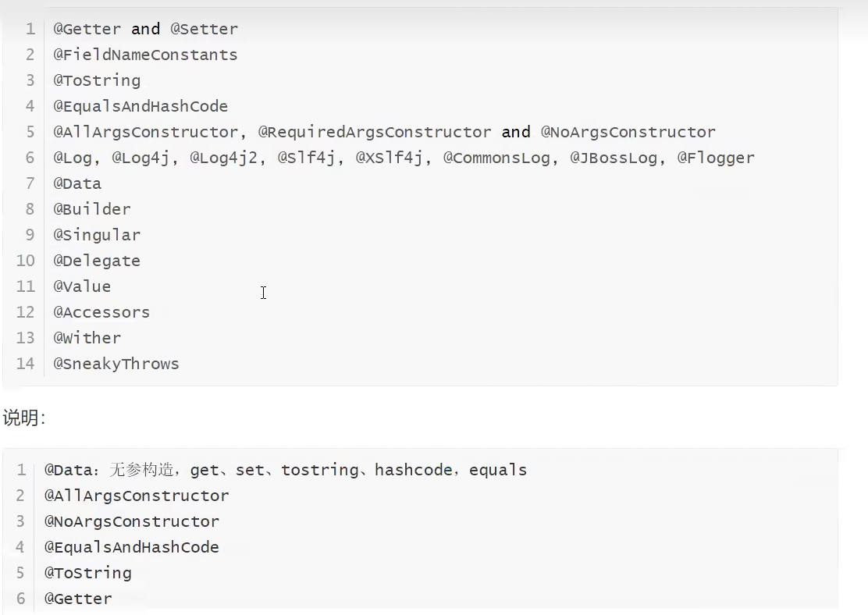Select the @Accessors annotation line

click(x=101, y=312)
